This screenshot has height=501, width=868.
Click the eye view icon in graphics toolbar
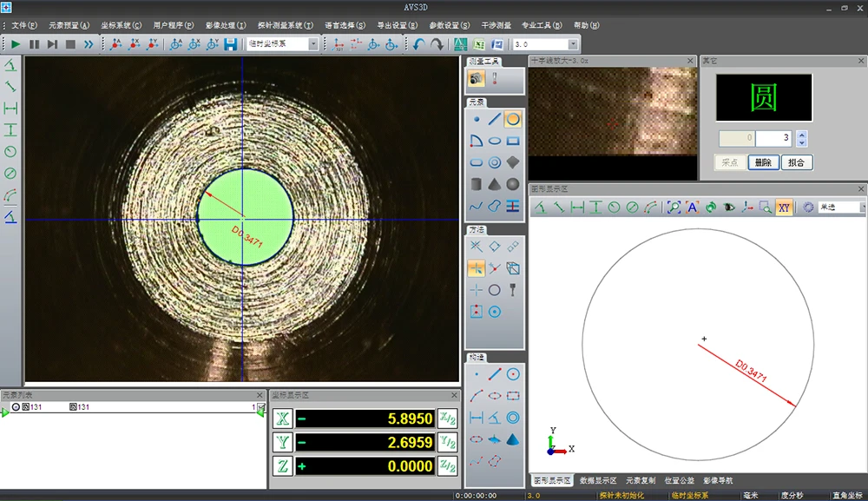729,208
